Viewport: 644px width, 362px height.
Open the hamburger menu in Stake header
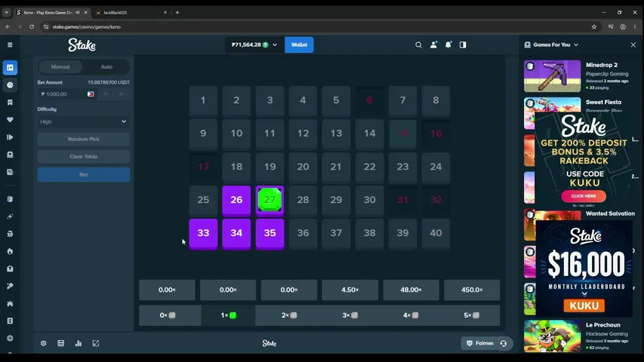click(10, 44)
